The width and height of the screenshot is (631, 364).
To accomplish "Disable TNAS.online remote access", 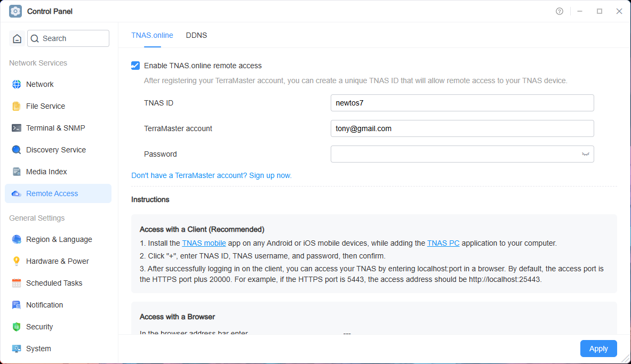I will click(135, 65).
